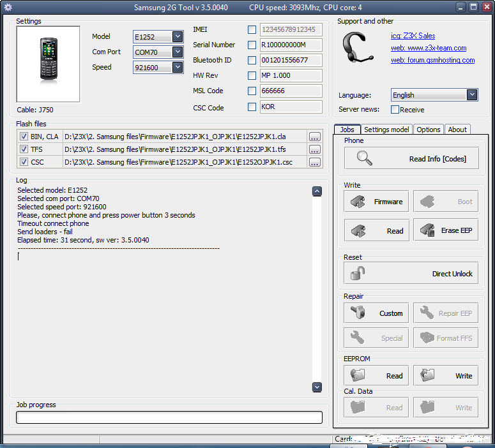Open the Model dropdown
The width and height of the screenshot is (495, 448).
(x=178, y=36)
